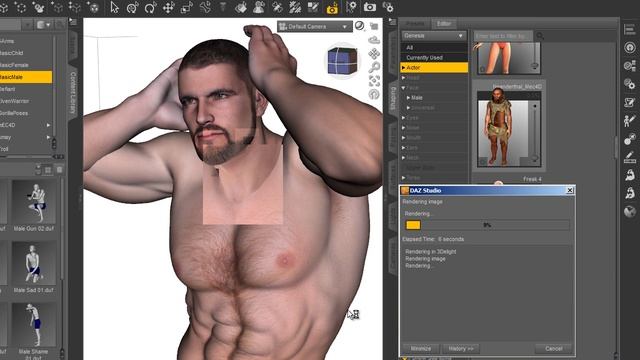640x360 pixels.
Task: Click the History button in render dialog
Action: click(x=461, y=349)
